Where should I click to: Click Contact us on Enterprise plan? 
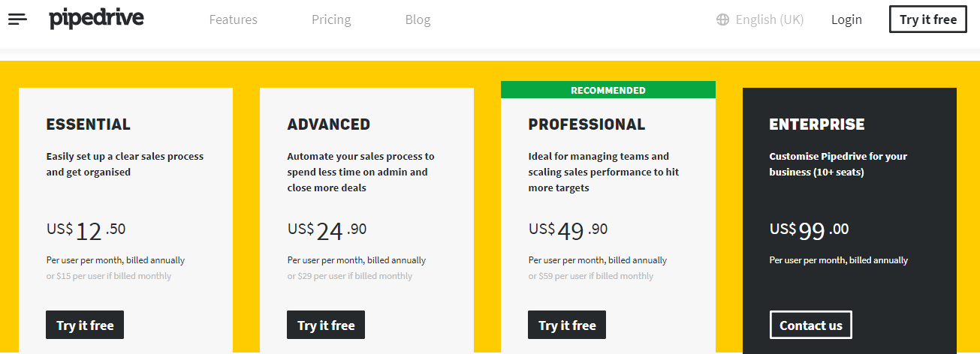point(811,325)
